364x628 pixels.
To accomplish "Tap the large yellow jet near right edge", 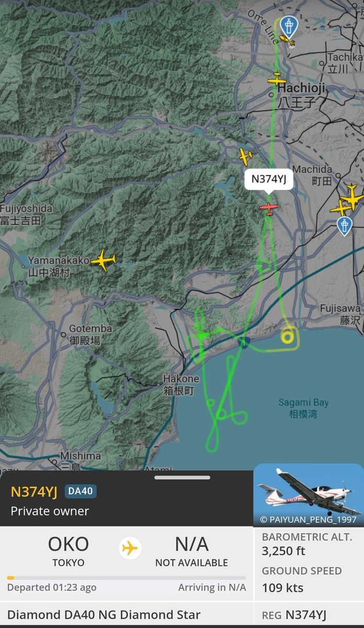I will coord(352,198).
